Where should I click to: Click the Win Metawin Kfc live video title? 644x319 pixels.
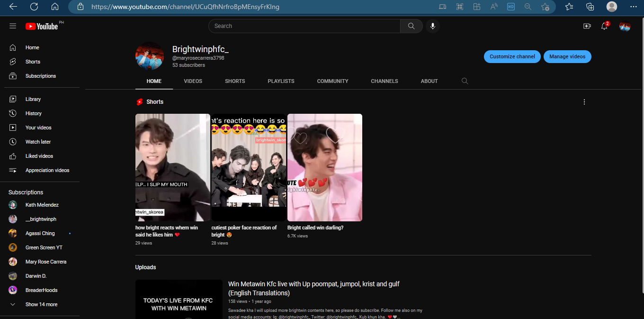(x=314, y=288)
